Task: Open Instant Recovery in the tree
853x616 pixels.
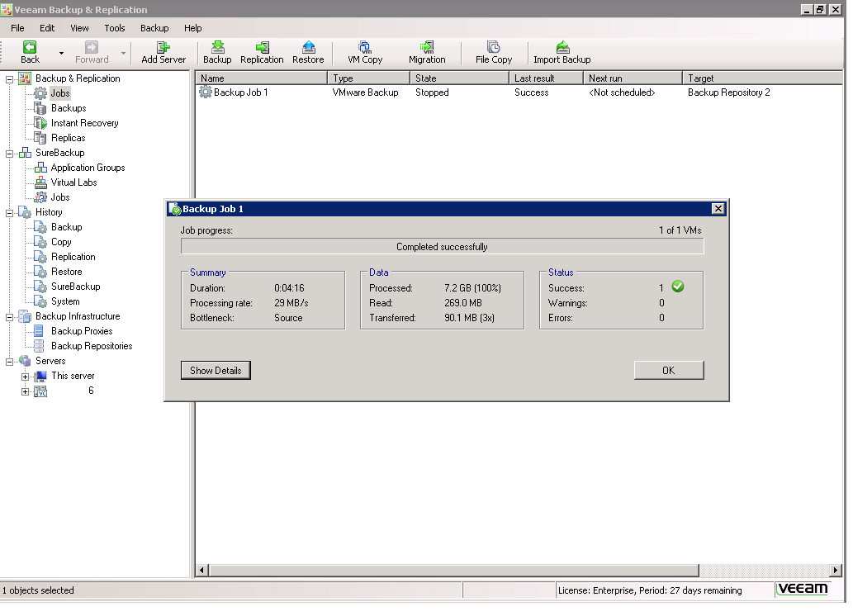Action: tap(84, 123)
